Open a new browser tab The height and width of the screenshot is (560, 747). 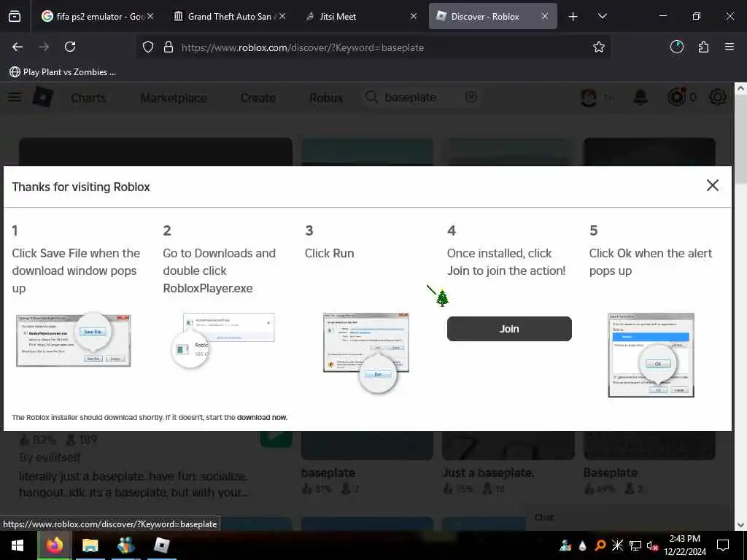573,17
